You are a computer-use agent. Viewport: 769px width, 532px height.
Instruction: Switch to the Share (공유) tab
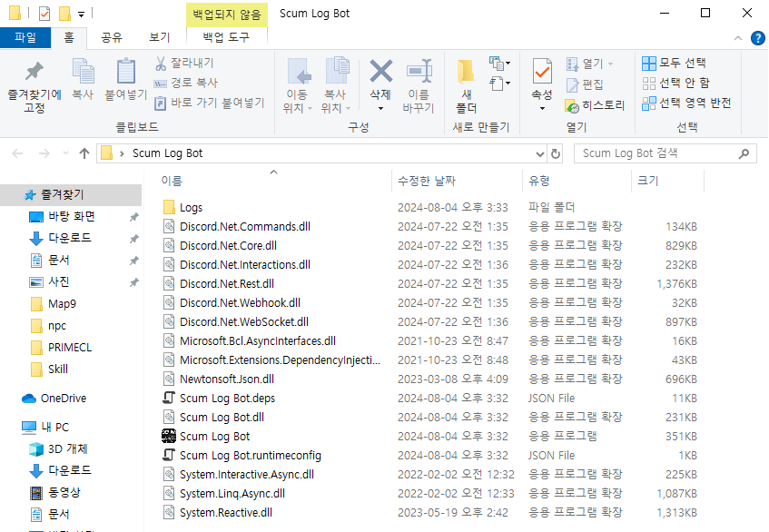point(112,37)
